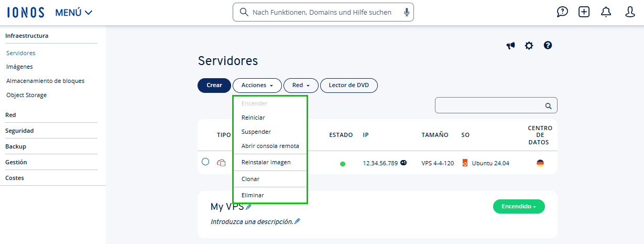
Task: Click the megaphone announcements icon
Action: click(510, 46)
